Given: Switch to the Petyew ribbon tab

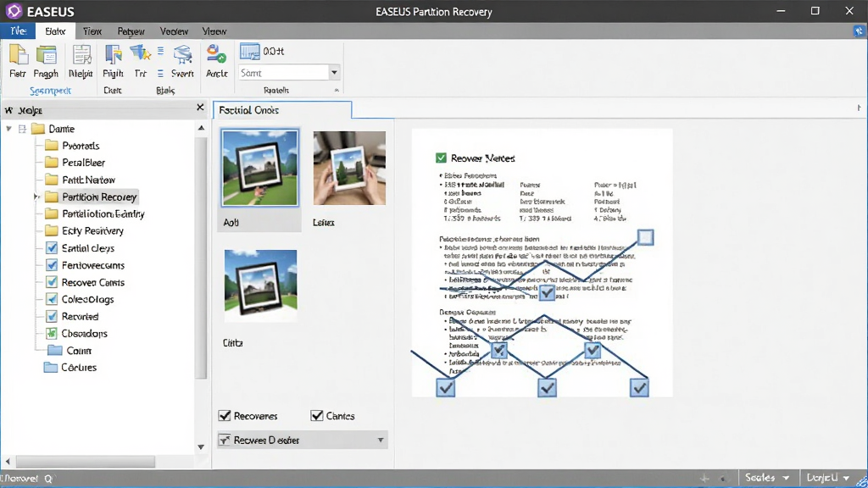Looking at the screenshot, I should click(131, 31).
